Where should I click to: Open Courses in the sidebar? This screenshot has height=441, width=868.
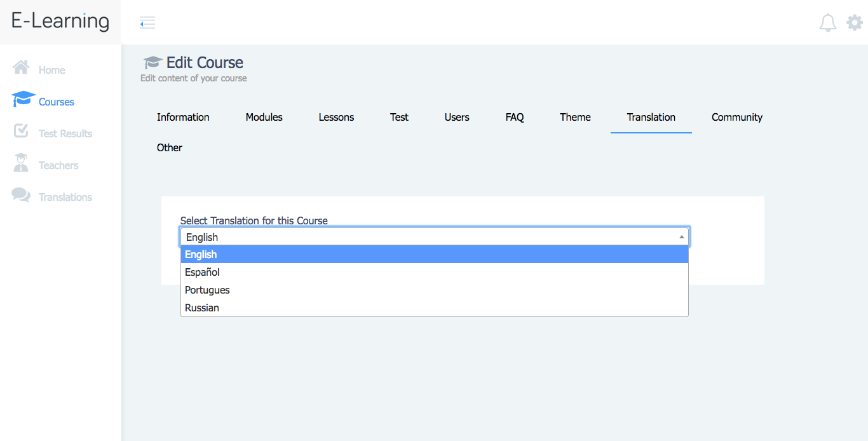pos(57,102)
